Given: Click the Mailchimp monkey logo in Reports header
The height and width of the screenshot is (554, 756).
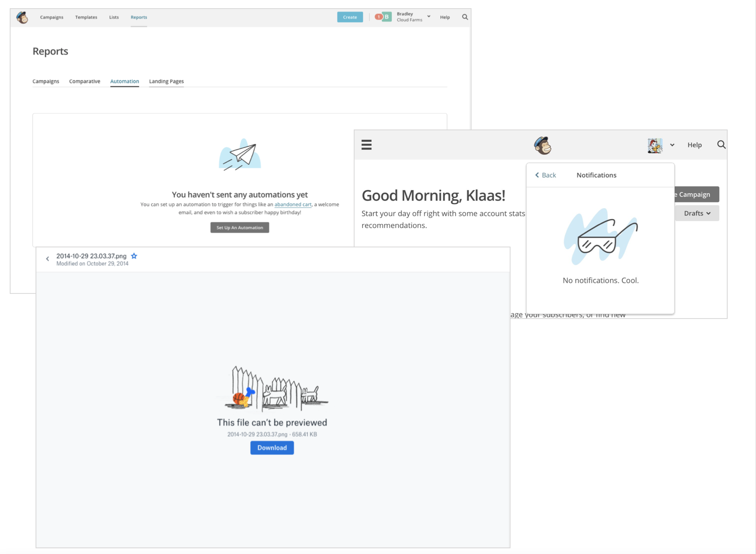Looking at the screenshot, I should coord(22,17).
